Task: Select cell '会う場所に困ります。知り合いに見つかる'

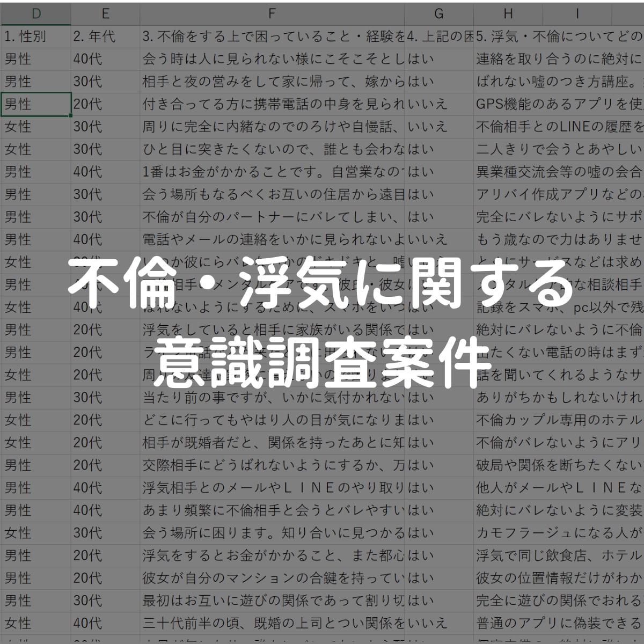Action: (x=272, y=532)
